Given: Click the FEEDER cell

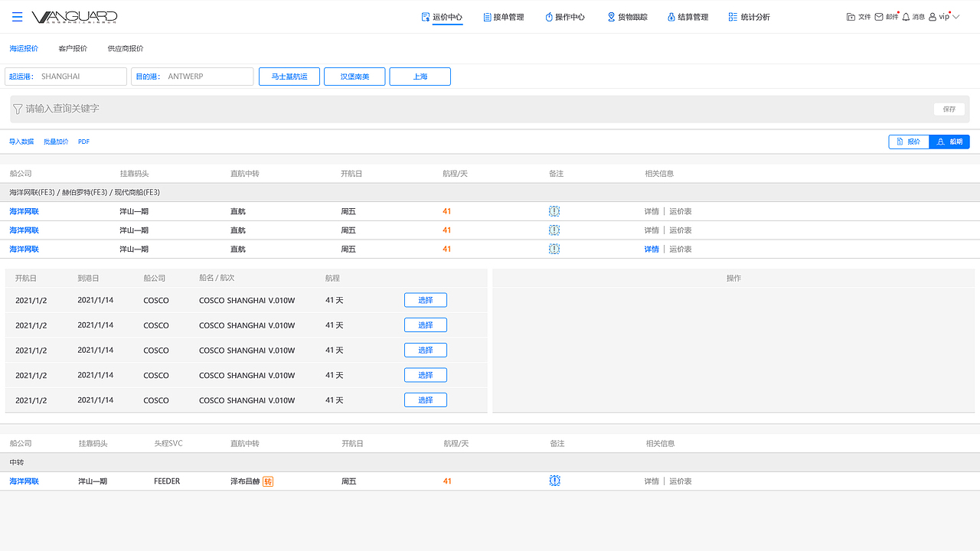Looking at the screenshot, I should point(167,481).
